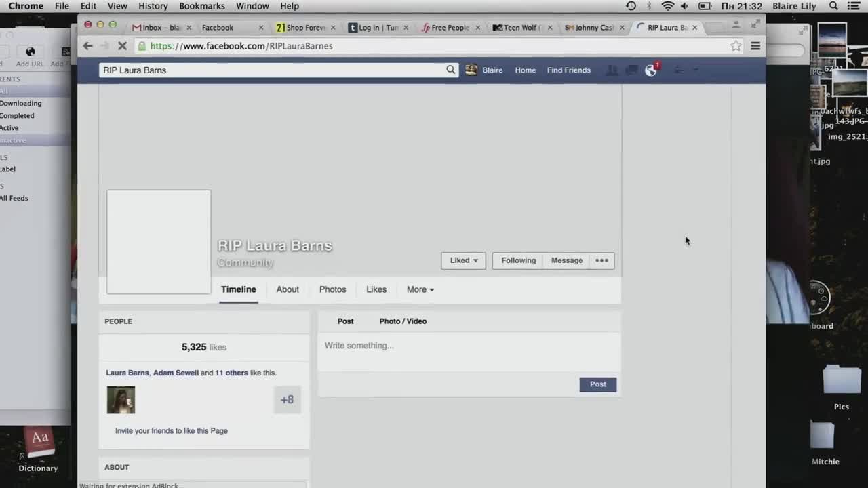Open the macOS Notification Center icon
The image size is (868, 488).
(855, 6)
